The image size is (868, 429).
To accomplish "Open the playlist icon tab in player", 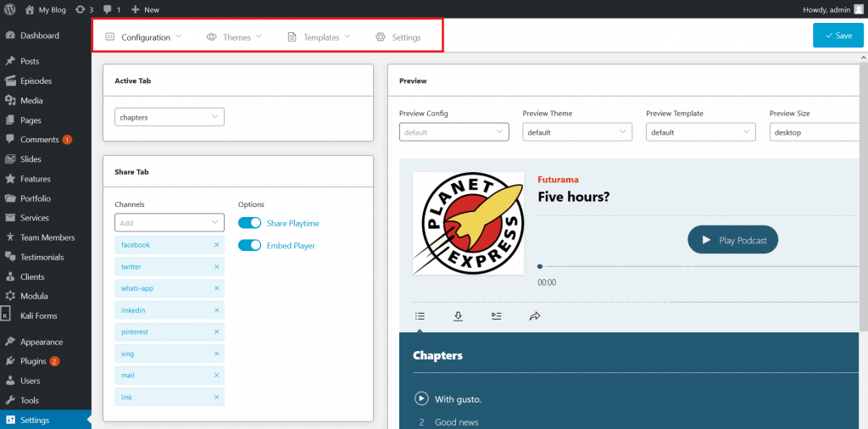I will (x=497, y=316).
